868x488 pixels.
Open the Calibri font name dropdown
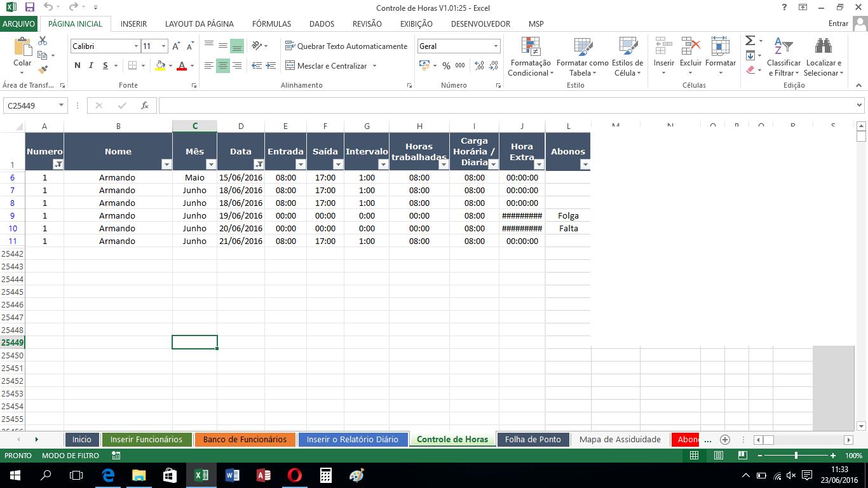pos(136,46)
